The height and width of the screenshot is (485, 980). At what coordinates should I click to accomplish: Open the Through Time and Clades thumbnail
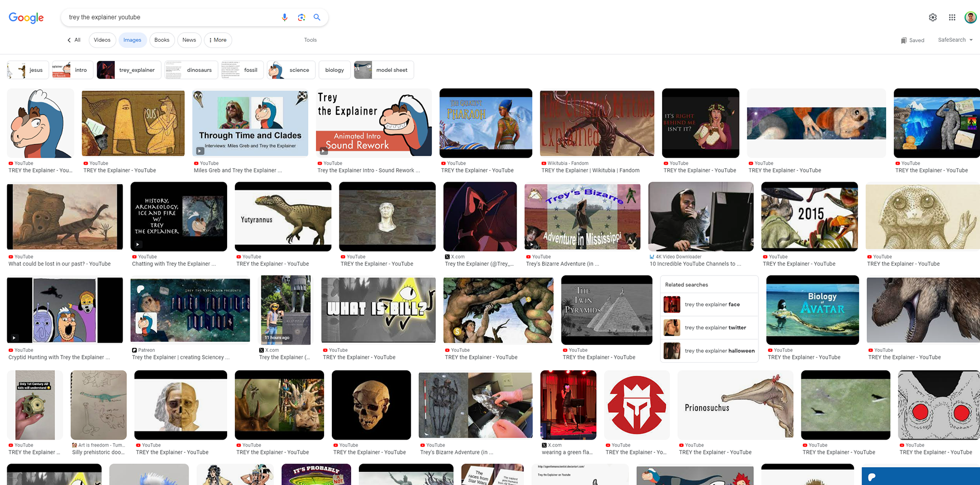click(x=250, y=122)
